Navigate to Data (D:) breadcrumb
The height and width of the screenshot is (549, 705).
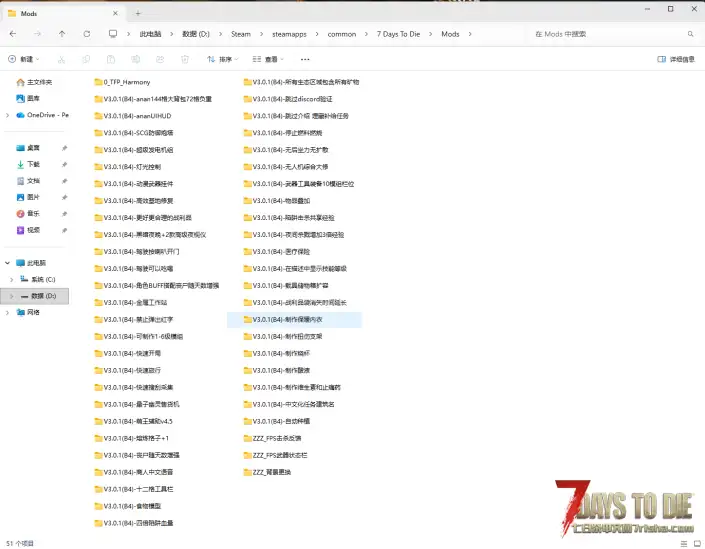pos(196,34)
